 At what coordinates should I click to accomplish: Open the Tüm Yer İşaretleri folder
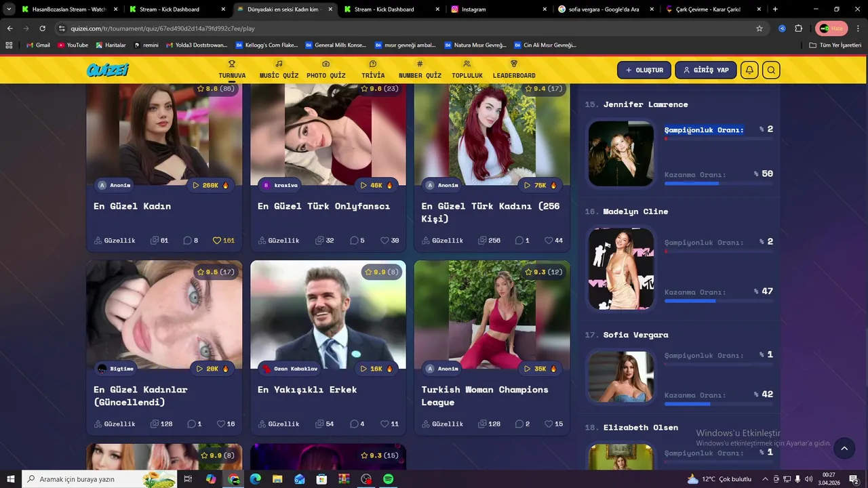(x=835, y=45)
